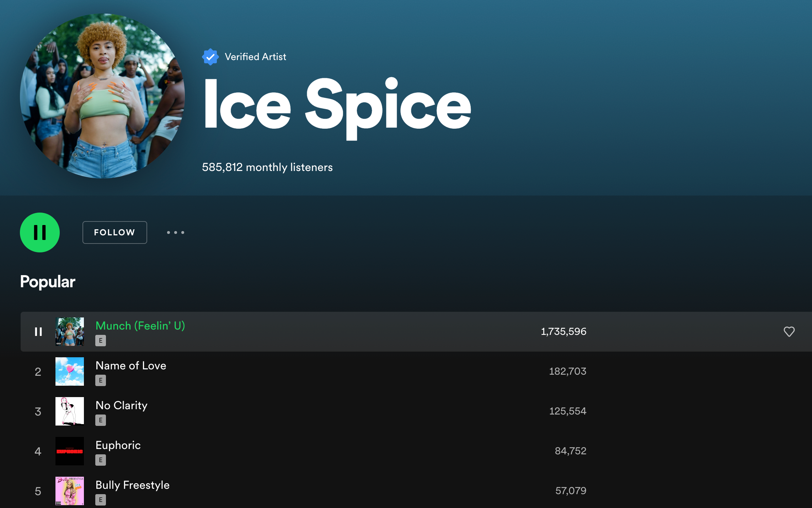Like Munch (Feelin' U) with heart icon
812x508 pixels.
pyautogui.click(x=789, y=332)
